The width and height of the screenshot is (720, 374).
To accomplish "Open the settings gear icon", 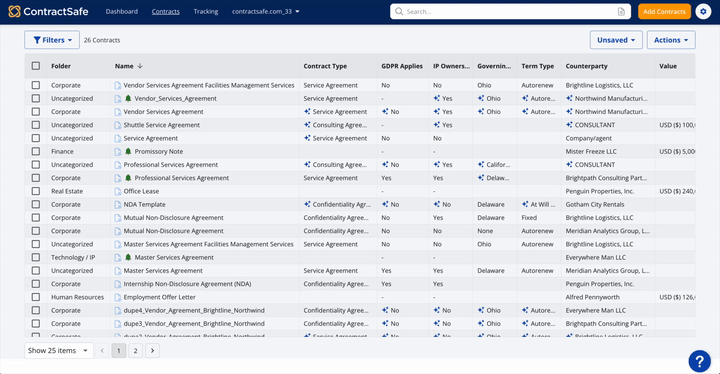I will tap(703, 11).
